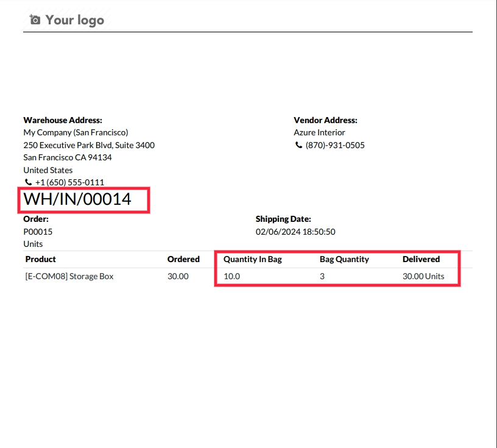
Task: Click 'United States' in warehouse address
Action: [x=48, y=170]
